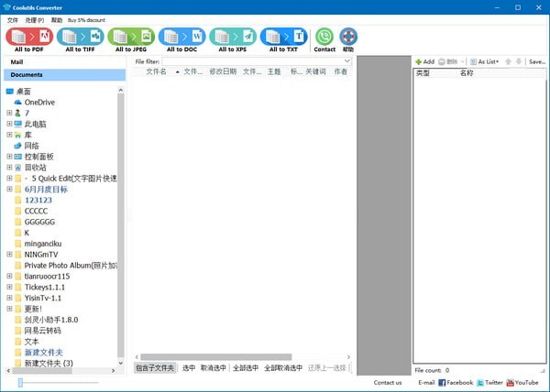Pick the All to XPS converter icon
The image size is (550, 392).
tap(232, 37)
